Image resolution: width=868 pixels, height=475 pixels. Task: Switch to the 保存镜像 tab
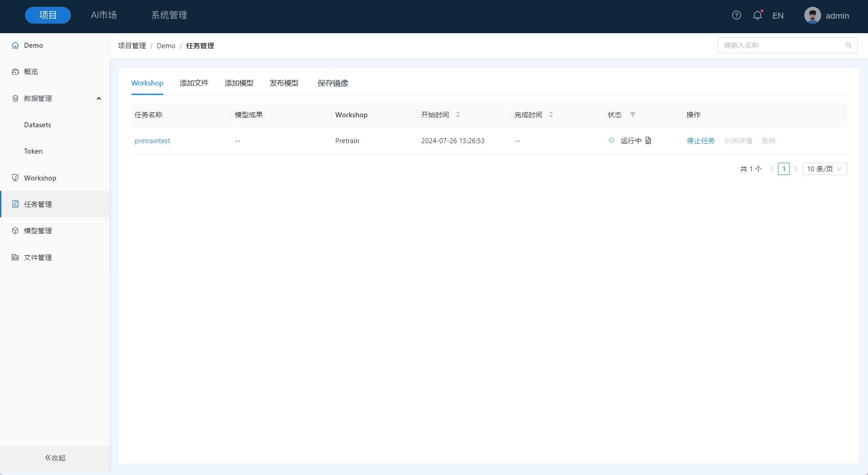click(332, 83)
